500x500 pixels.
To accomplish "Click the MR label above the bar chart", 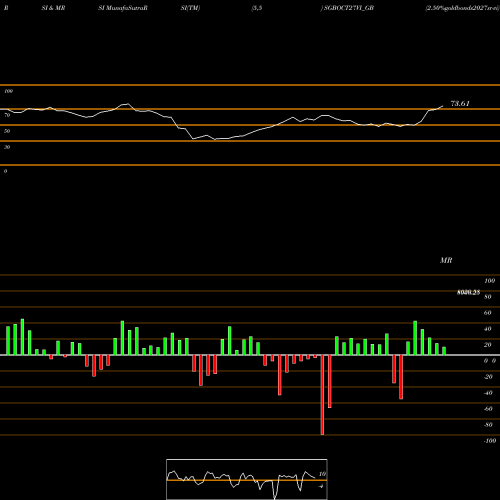I will [446, 260].
